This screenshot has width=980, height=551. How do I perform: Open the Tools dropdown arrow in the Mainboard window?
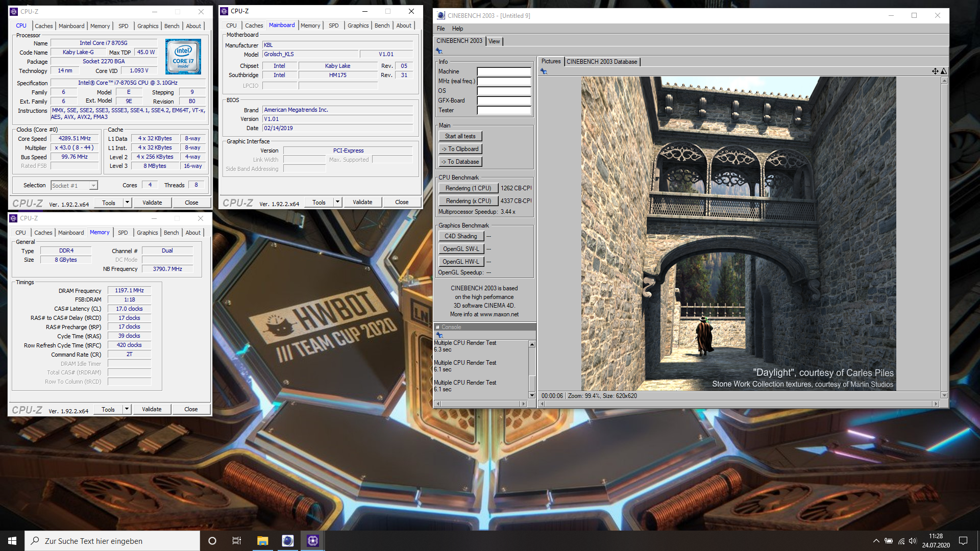(x=337, y=202)
